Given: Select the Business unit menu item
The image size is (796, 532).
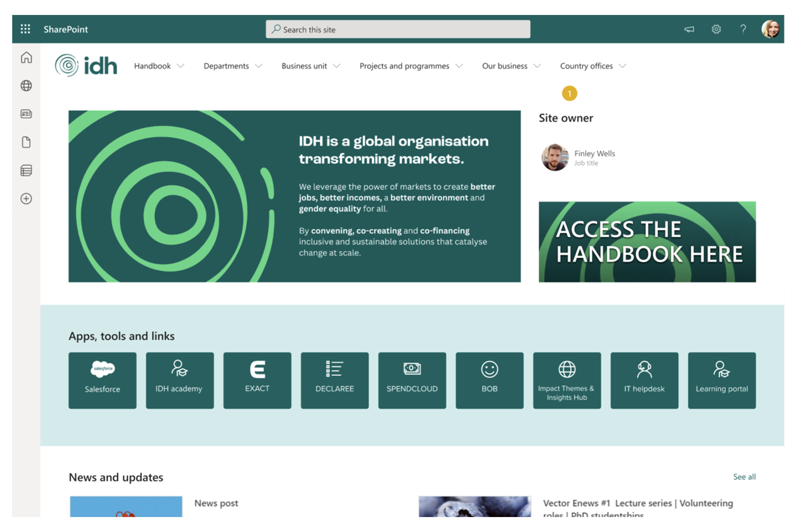Looking at the screenshot, I should pos(304,66).
